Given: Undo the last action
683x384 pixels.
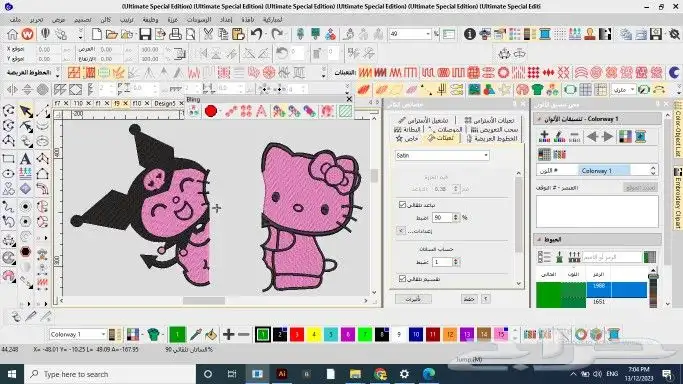Looking at the screenshot, I should point(257,34).
